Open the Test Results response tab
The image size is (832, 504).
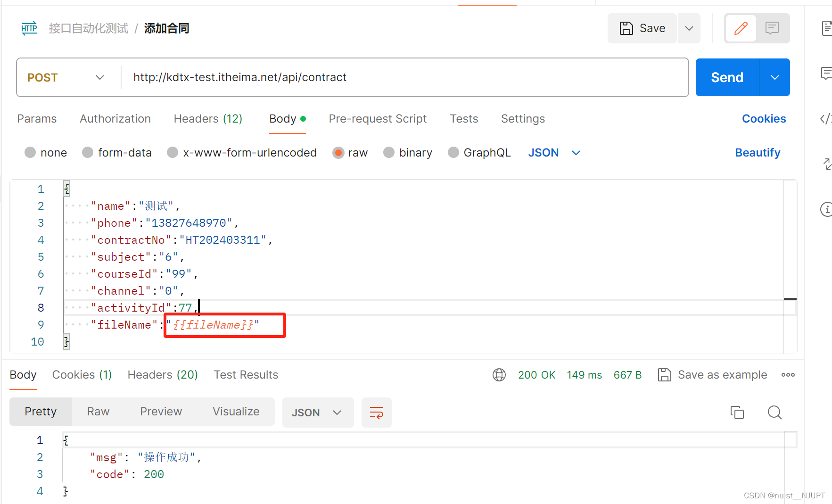pos(246,375)
